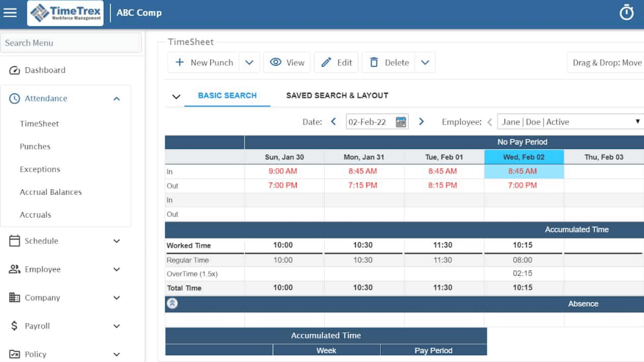Click the ABC Comp company name
644x362 pixels.
point(139,13)
